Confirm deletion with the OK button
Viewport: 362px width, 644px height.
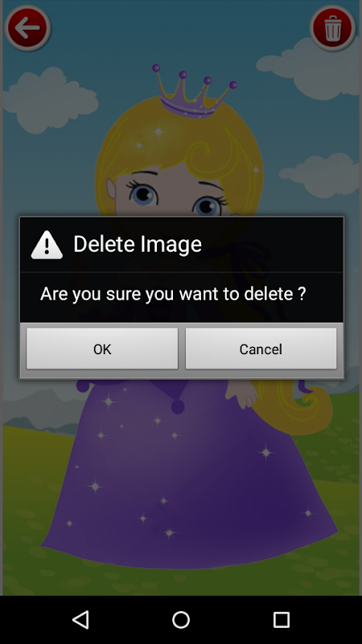tap(102, 349)
